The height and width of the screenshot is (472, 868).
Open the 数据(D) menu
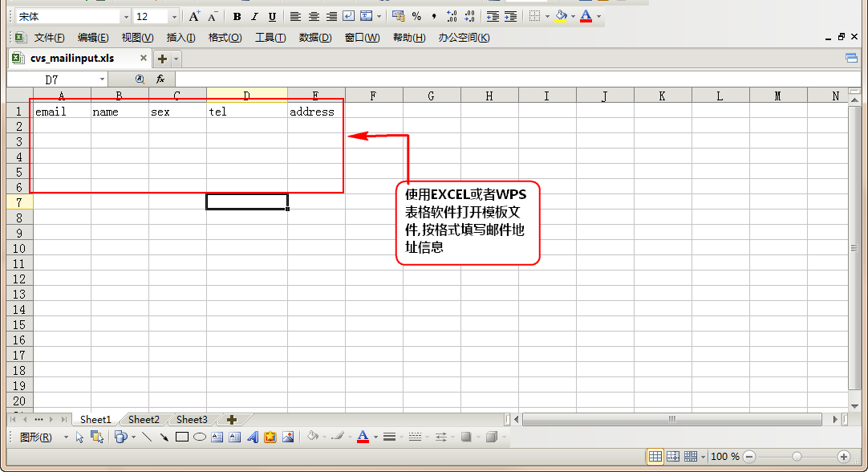pyautogui.click(x=314, y=38)
